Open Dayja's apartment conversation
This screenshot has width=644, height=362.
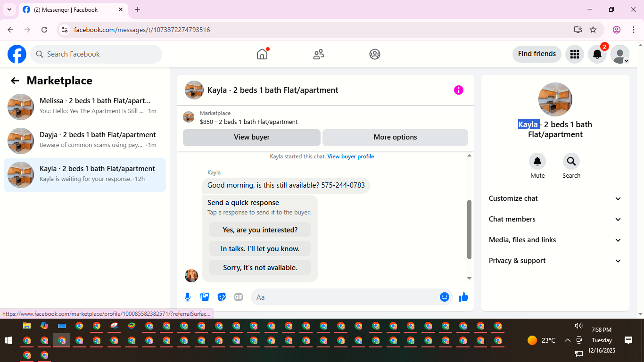85,141
